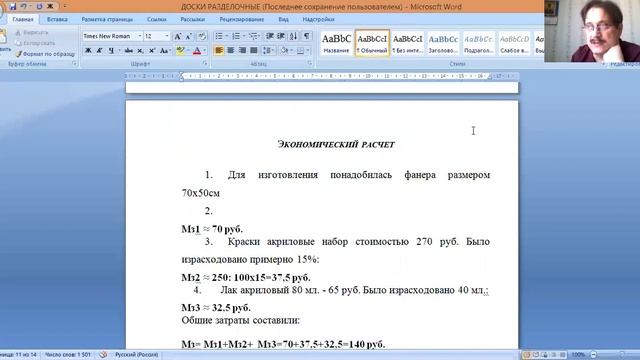The height and width of the screenshot is (360, 640).
Task: Apply the Название style
Action: pyautogui.click(x=336, y=43)
